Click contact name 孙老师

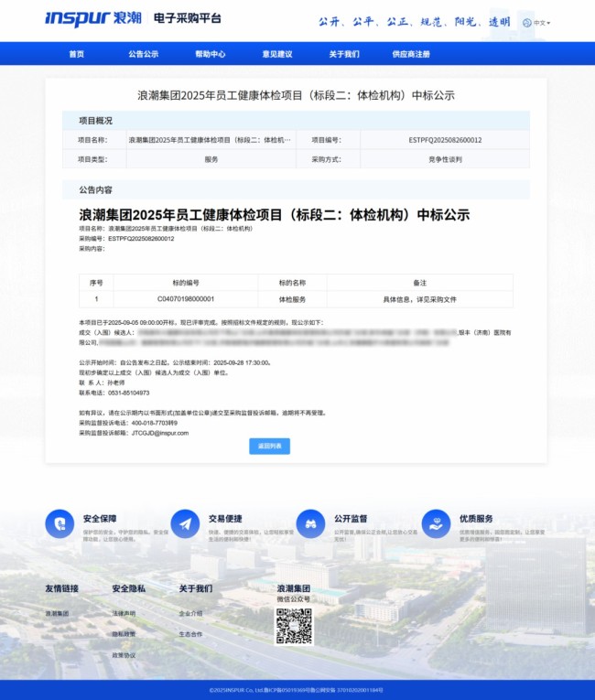[116, 382]
